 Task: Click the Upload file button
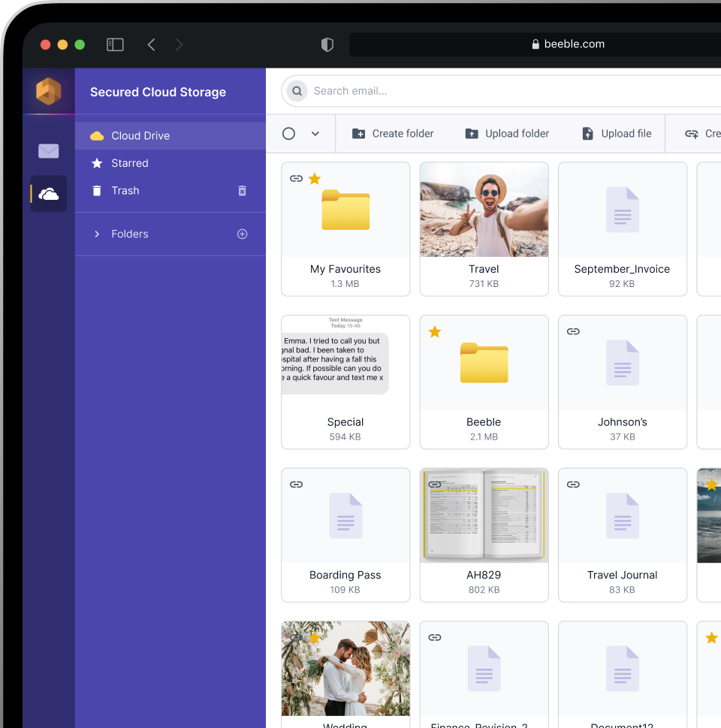click(617, 134)
